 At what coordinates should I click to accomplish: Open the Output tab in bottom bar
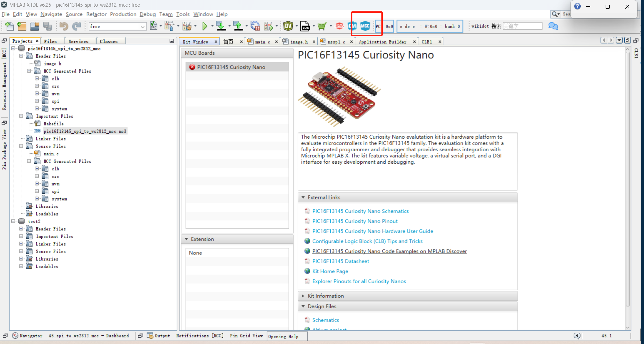click(x=159, y=336)
